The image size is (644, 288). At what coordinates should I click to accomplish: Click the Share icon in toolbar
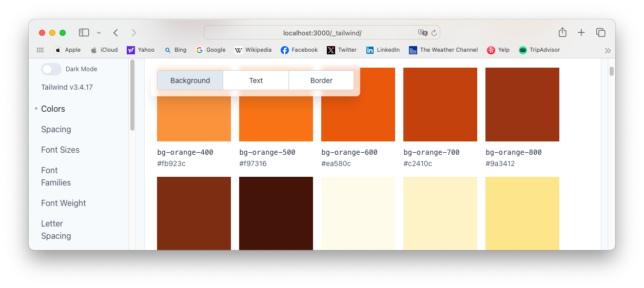tap(562, 32)
